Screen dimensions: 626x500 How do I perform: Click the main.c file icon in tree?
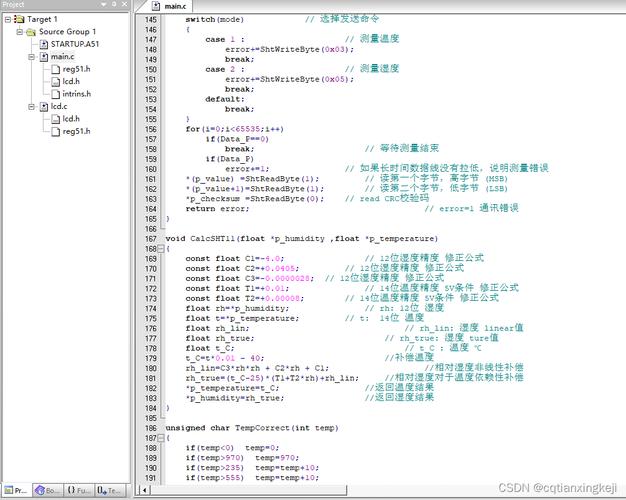pyautogui.click(x=41, y=57)
